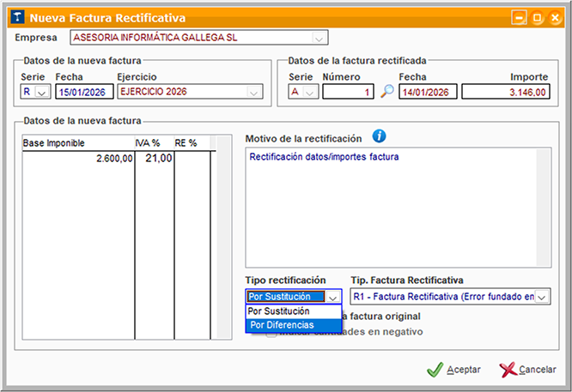The width and height of the screenshot is (572, 392).
Task: Click the Base Imponible column header
Action: click(78, 143)
